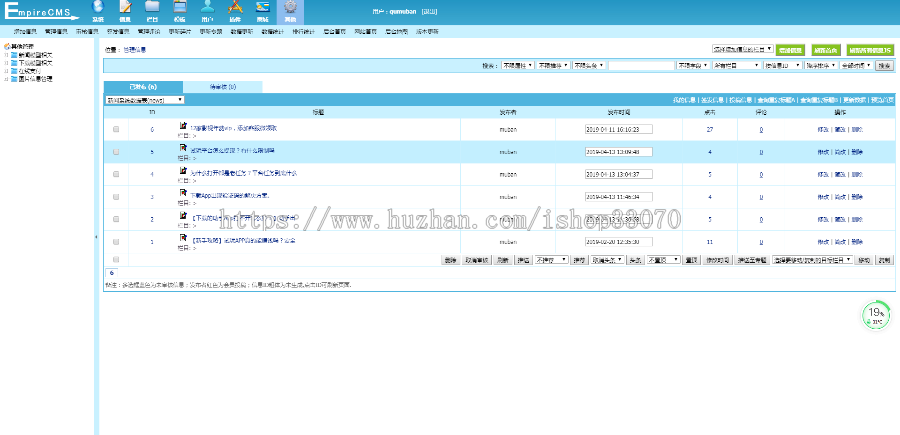
Task: Check the checkbox for the first article row
Action: [x=117, y=130]
